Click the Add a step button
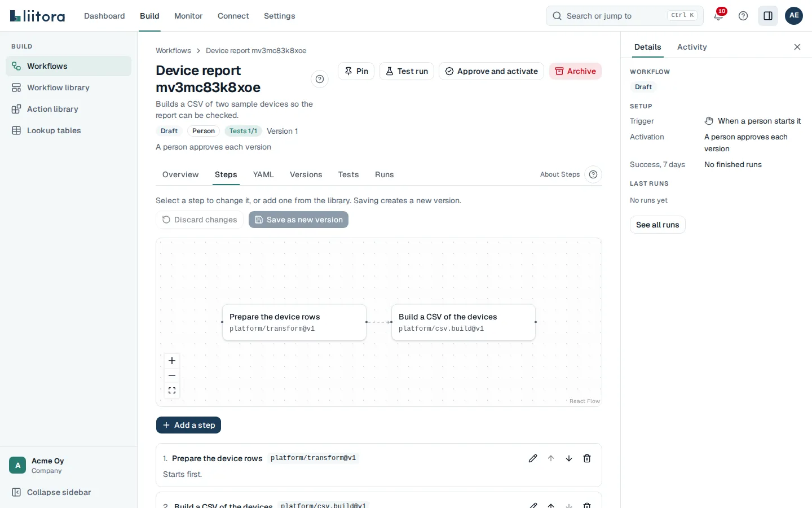This screenshot has width=812, height=508. coord(188,425)
